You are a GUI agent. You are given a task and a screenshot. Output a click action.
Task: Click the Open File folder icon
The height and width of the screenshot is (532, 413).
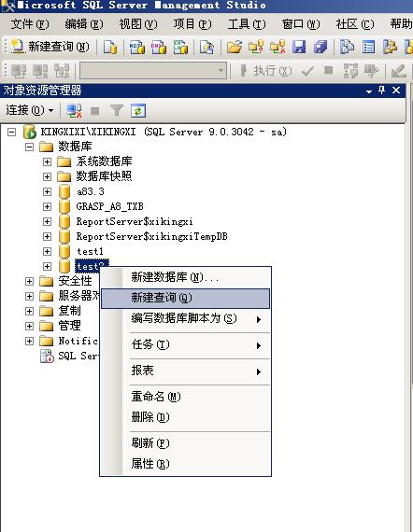click(x=235, y=47)
